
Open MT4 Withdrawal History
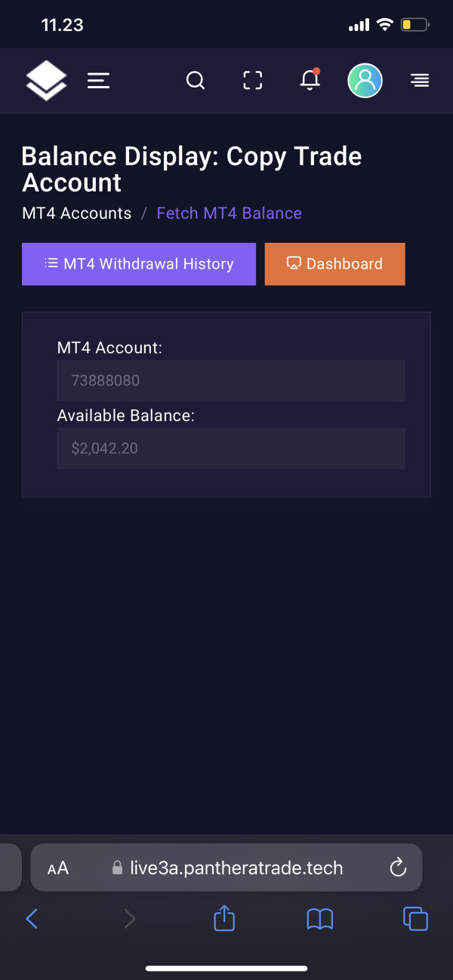click(139, 264)
